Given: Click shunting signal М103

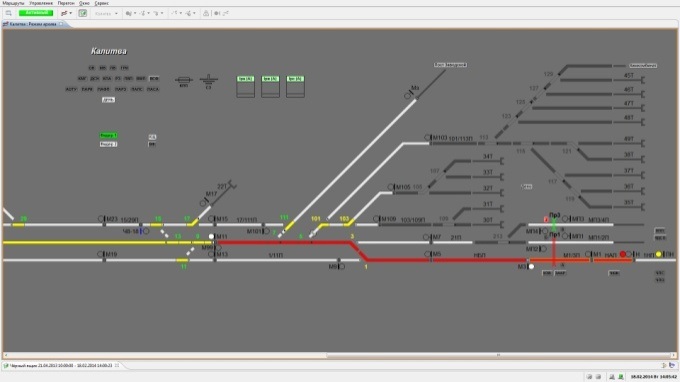Looking at the screenshot, I should [428, 137].
